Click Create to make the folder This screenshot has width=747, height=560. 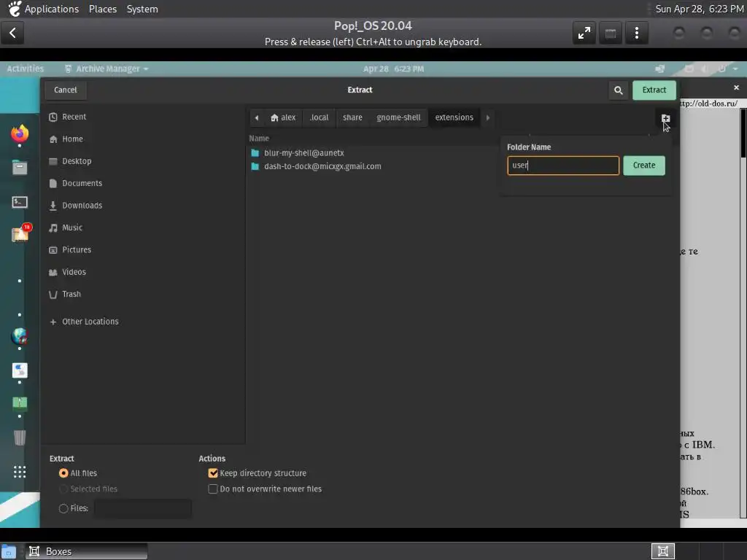[643, 166]
